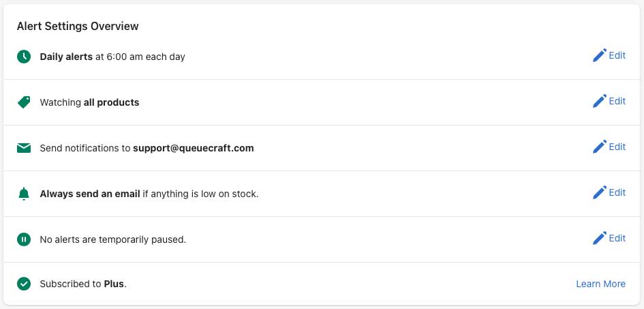The height and width of the screenshot is (309, 644).
Task: Click the envelope icon for notifications
Action: 24,148
